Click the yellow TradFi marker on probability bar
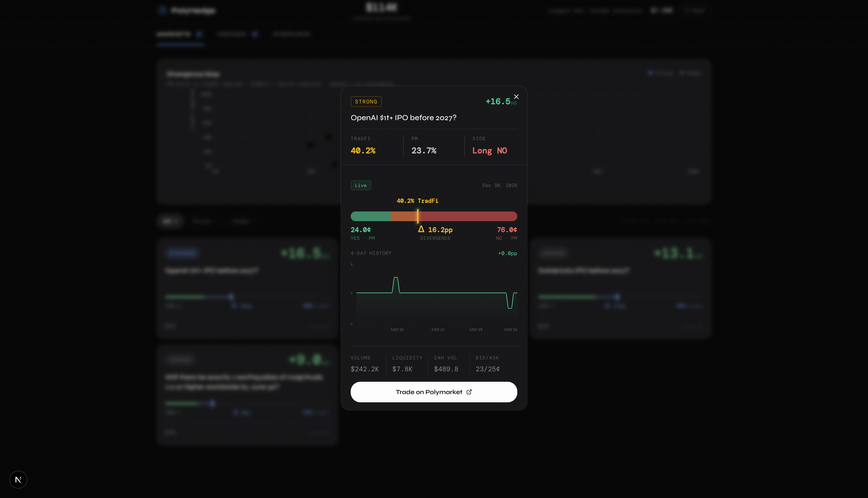Viewport: 868px width, 498px height. [418, 216]
